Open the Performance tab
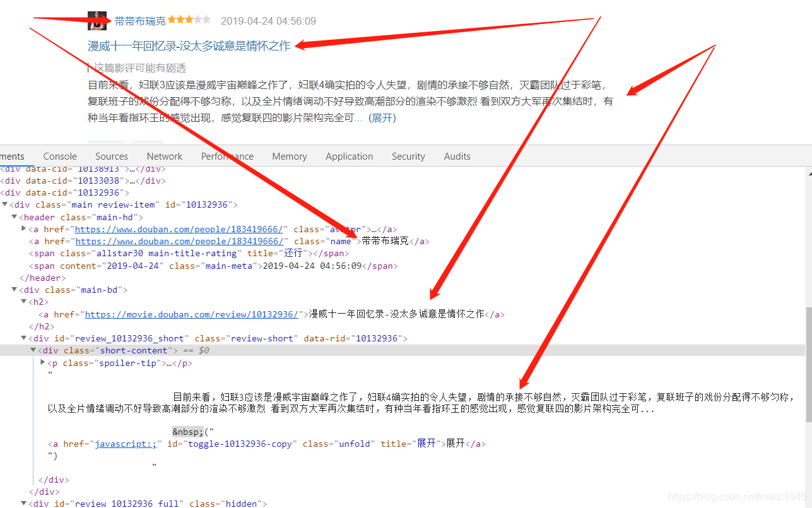 (x=227, y=157)
